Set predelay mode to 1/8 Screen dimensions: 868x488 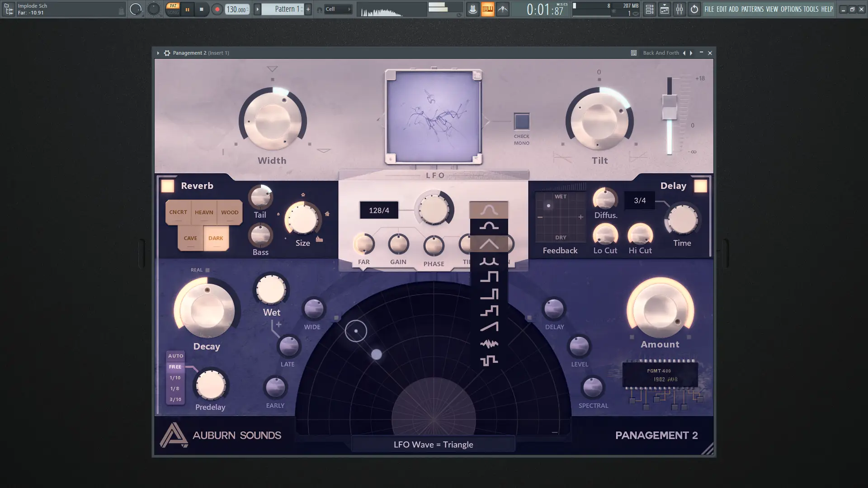pyautogui.click(x=175, y=389)
